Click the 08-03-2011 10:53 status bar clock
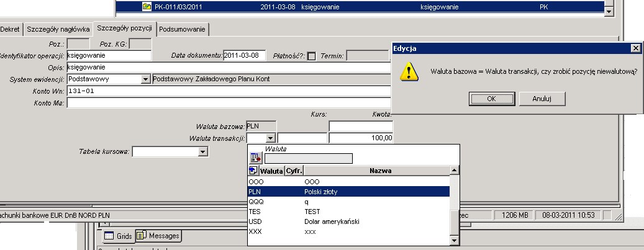644x250 pixels. coord(568,215)
